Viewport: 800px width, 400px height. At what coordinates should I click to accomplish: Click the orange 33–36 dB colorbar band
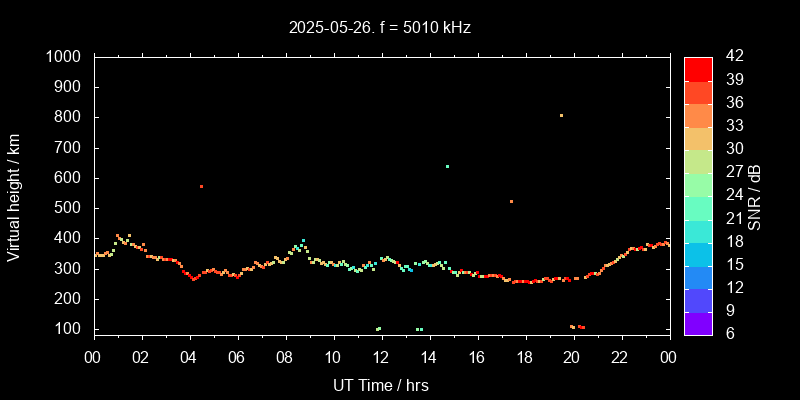click(x=698, y=114)
